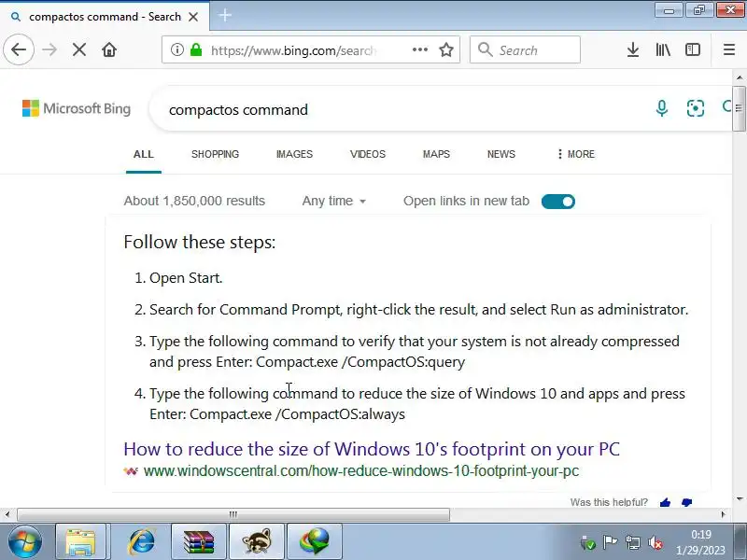
Task: Click the About 1,850,000 results text
Action: pyautogui.click(x=194, y=201)
